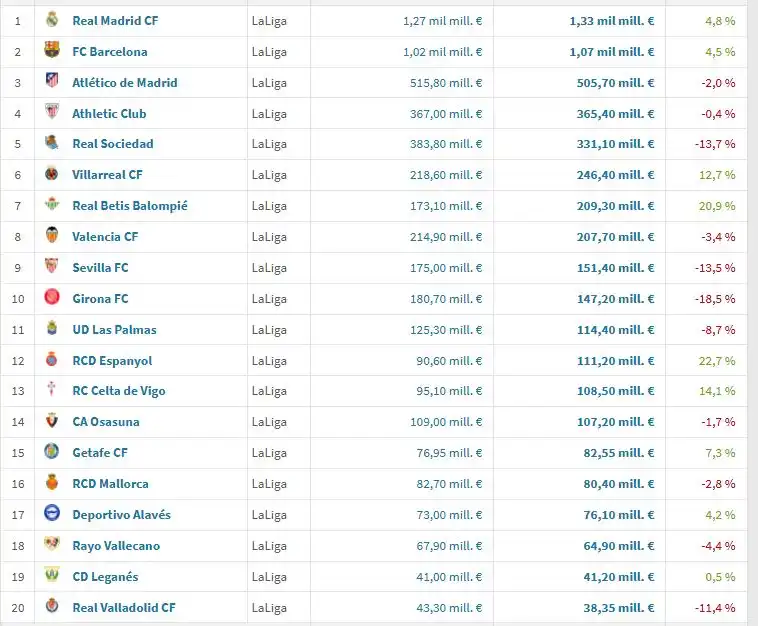Click the LaLiga link in Getafe CF row
758x626 pixels.
(x=267, y=453)
